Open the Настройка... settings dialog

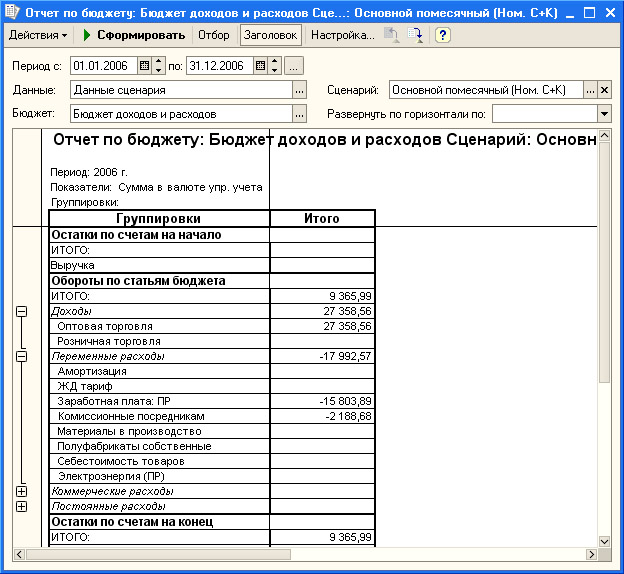tap(343, 35)
